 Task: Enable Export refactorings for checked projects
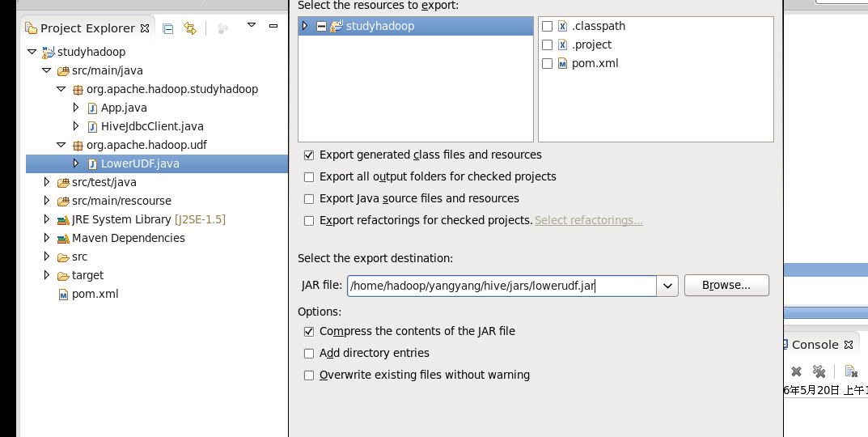tap(309, 221)
